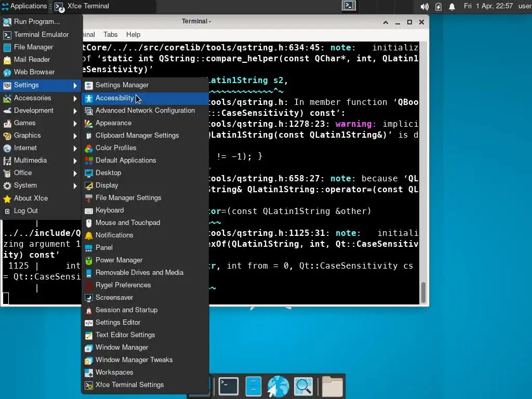This screenshot has height=399, width=532.
Task: Choose Log Out from the menu
Action: tap(41, 211)
